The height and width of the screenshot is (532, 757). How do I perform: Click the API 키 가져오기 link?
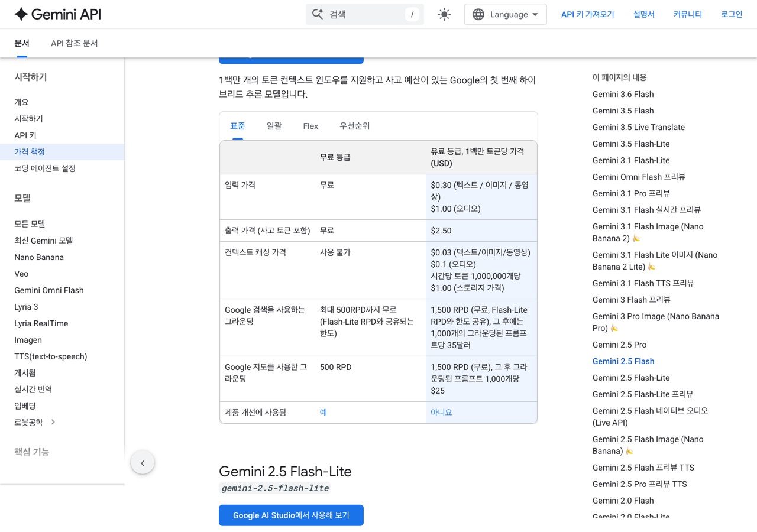pos(588,14)
